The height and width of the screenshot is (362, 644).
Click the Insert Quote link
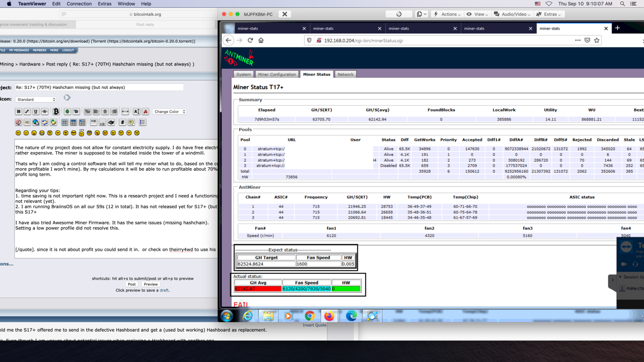[x=314, y=325]
